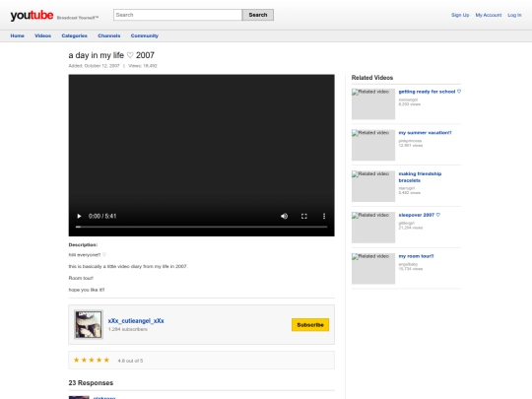
Task: Open the My Account link
Action: click(x=489, y=15)
